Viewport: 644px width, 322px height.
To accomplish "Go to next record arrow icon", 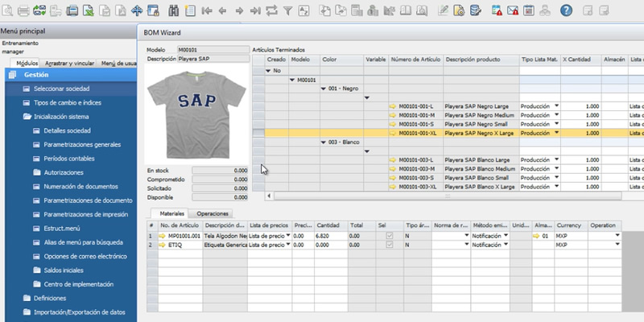I will (237, 10).
